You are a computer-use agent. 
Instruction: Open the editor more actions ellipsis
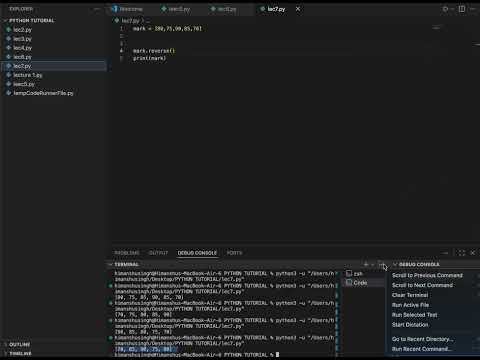[x=473, y=9]
